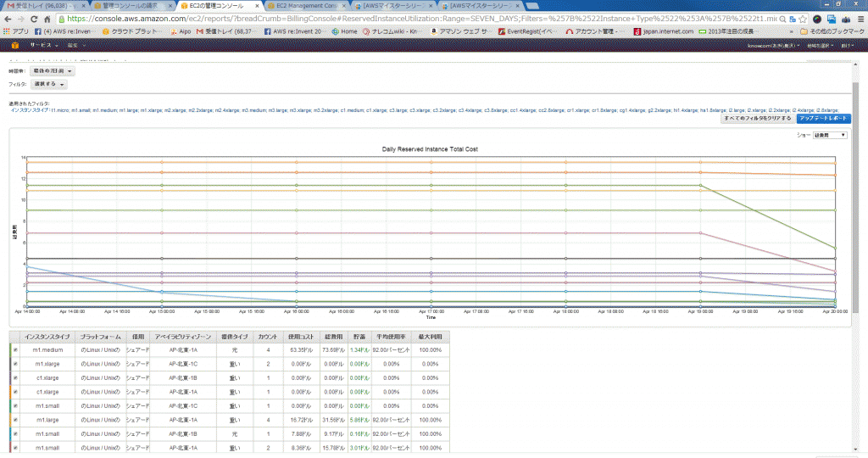This screenshot has height=458, width=868.
Task: Click the 63.35ドル usage cost cell
Action: [x=301, y=350]
